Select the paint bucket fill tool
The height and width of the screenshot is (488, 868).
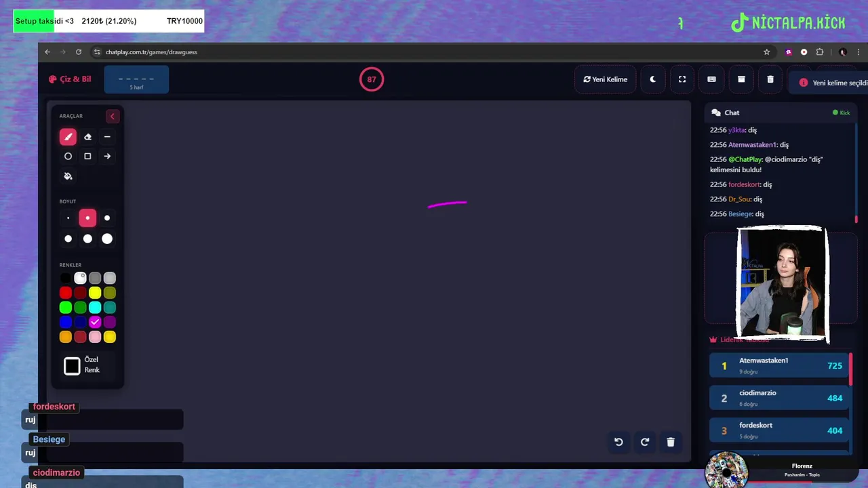68,176
